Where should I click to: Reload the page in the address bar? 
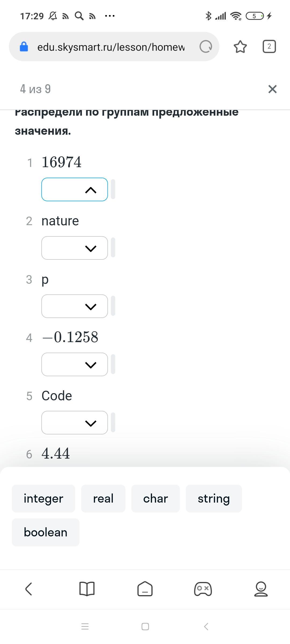(x=206, y=47)
